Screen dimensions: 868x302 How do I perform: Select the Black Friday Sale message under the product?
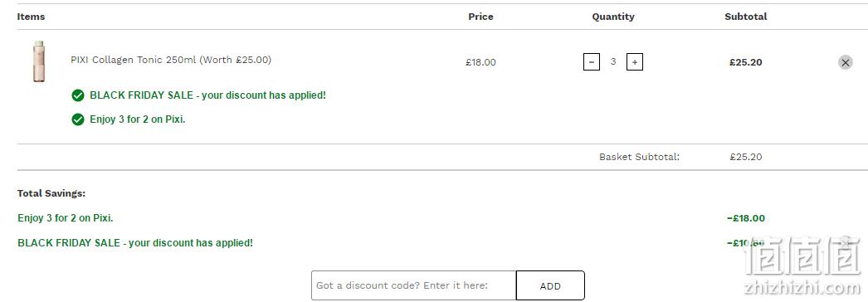click(207, 95)
